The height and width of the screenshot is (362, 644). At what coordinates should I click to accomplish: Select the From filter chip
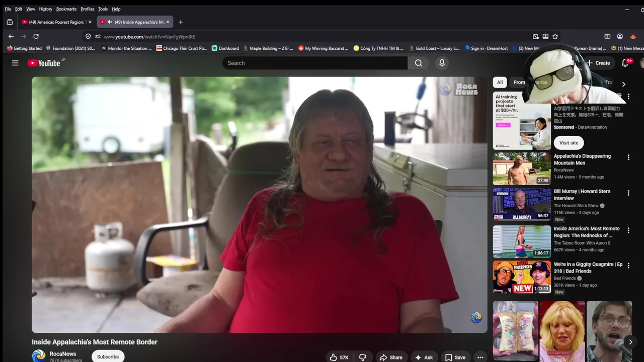coord(518,82)
